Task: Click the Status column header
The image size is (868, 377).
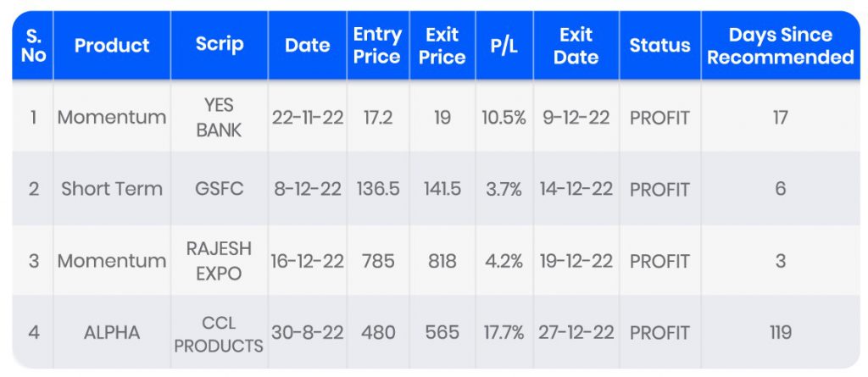Action: (659, 46)
